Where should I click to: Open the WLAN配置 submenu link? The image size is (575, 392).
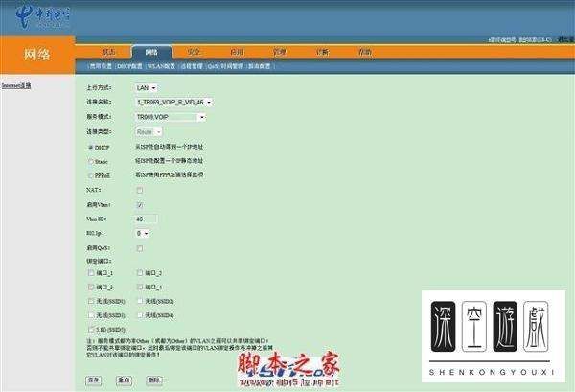161,66
